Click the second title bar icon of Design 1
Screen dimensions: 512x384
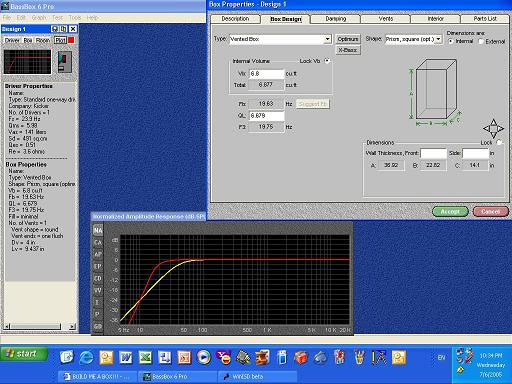point(64,29)
